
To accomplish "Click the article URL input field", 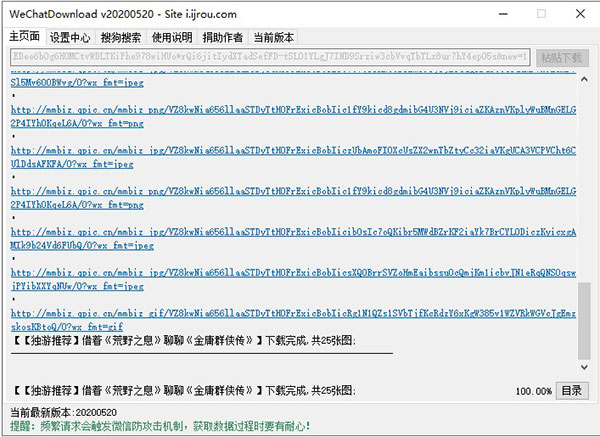I will (x=270, y=57).
